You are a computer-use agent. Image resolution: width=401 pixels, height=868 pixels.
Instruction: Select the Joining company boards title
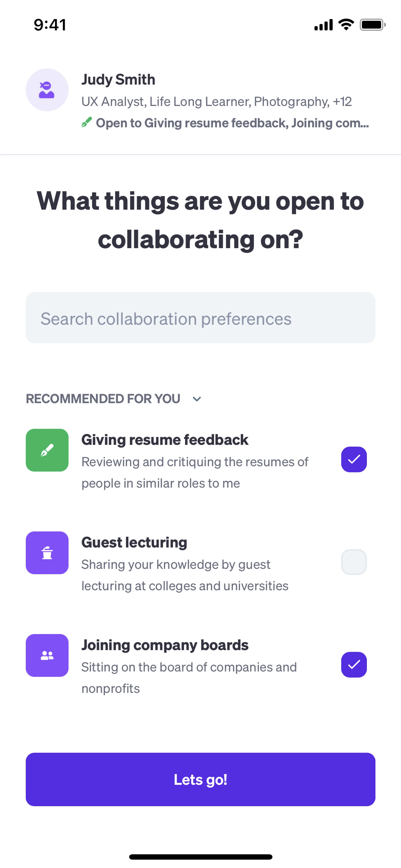165,645
